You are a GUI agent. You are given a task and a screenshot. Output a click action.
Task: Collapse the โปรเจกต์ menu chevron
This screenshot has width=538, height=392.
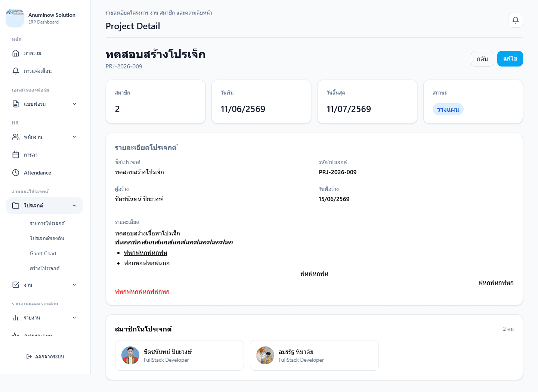pyautogui.click(x=74, y=206)
